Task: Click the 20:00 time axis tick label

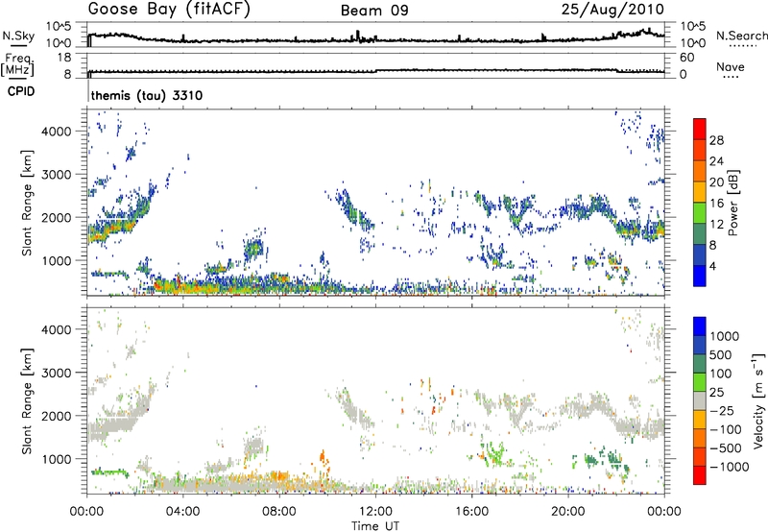Action: pos(567,512)
